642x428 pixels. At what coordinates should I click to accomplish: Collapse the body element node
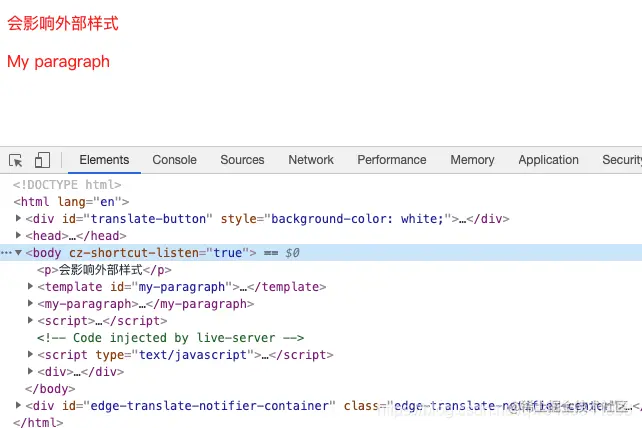tap(18, 253)
